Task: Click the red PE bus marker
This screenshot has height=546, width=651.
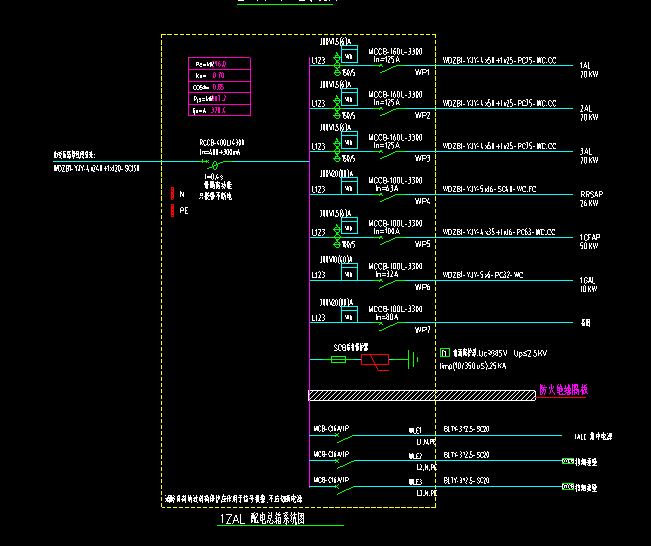Action: pos(174,210)
